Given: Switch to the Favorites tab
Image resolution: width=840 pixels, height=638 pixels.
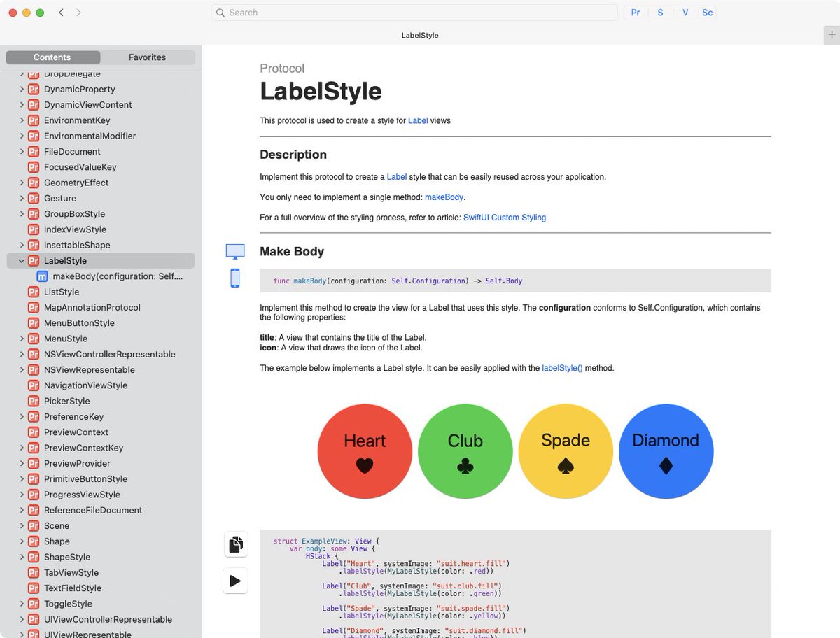Looking at the screenshot, I should pos(148,57).
